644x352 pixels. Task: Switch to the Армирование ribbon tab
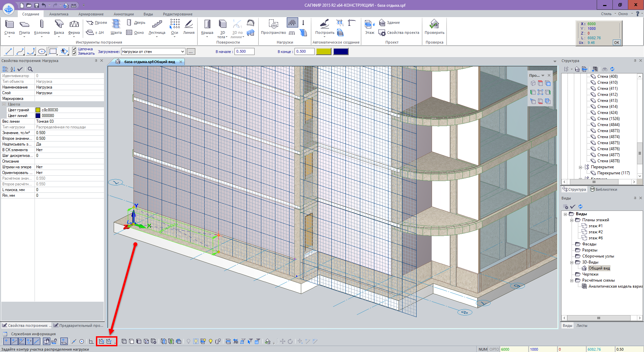coord(91,14)
